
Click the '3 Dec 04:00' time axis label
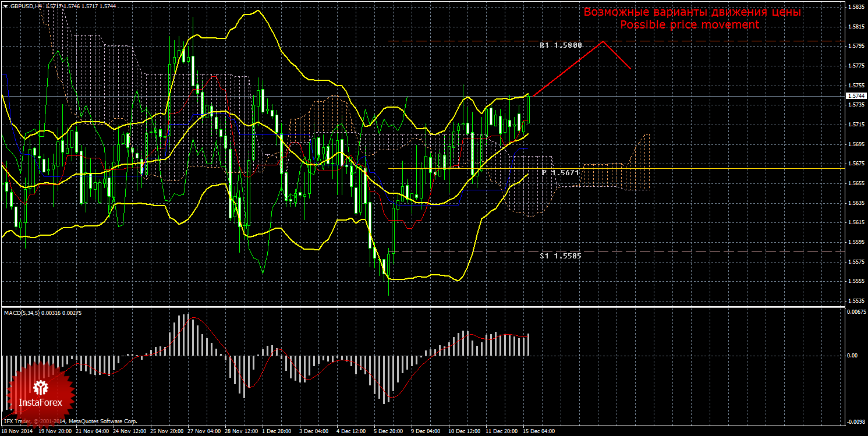tap(314, 432)
